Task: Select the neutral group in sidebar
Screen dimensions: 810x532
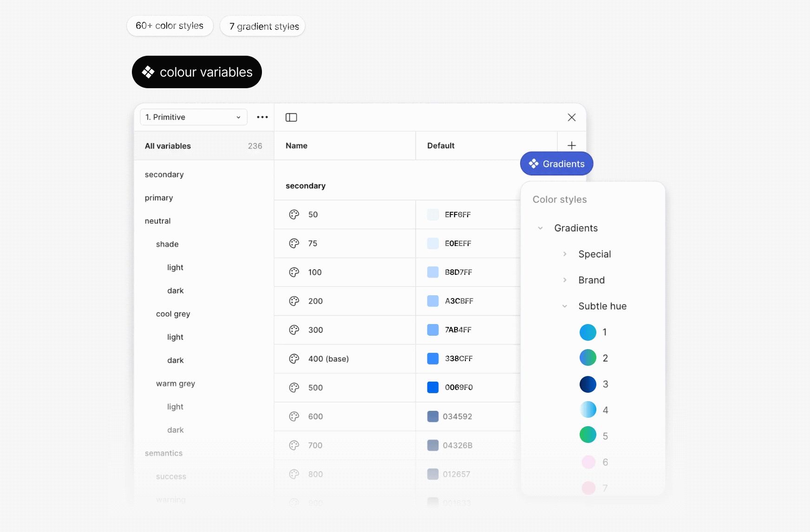Action: tap(157, 221)
